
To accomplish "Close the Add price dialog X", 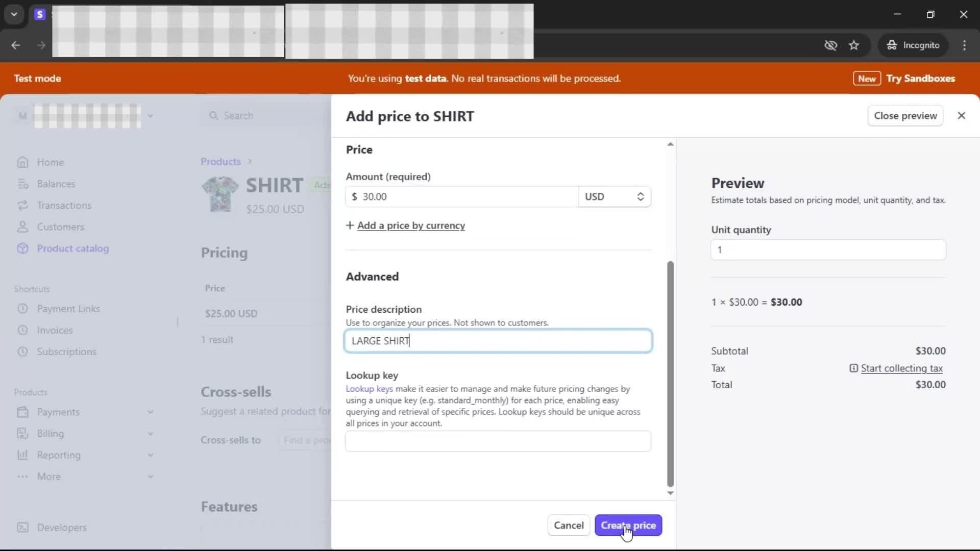I will point(961,116).
